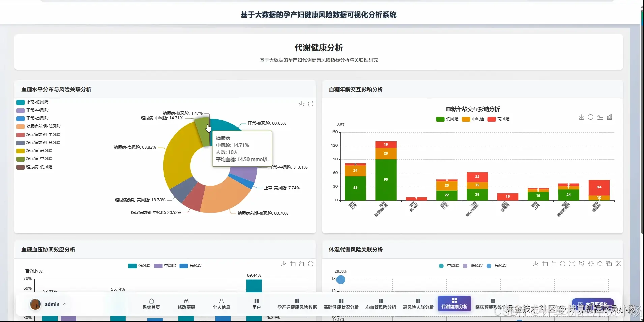644x322 pixels.
Task: Toggle 糖尿病前期-高风险 legend item
Action: pos(38,143)
